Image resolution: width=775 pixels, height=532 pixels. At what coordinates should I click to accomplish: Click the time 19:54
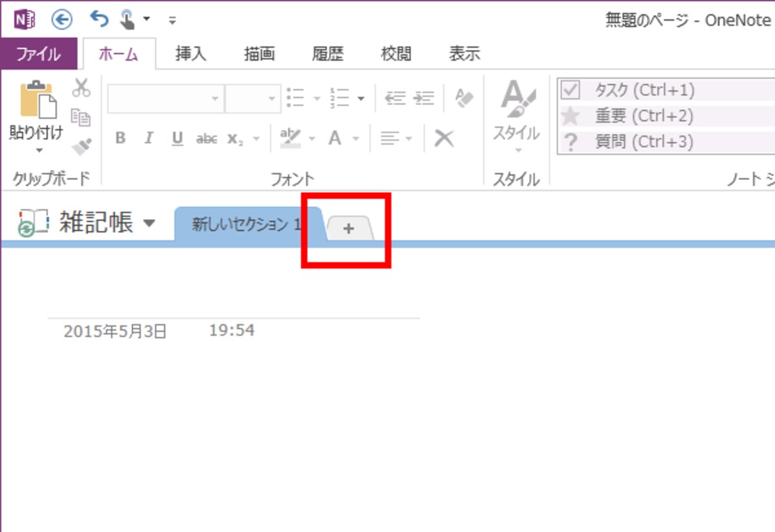pyautogui.click(x=232, y=331)
